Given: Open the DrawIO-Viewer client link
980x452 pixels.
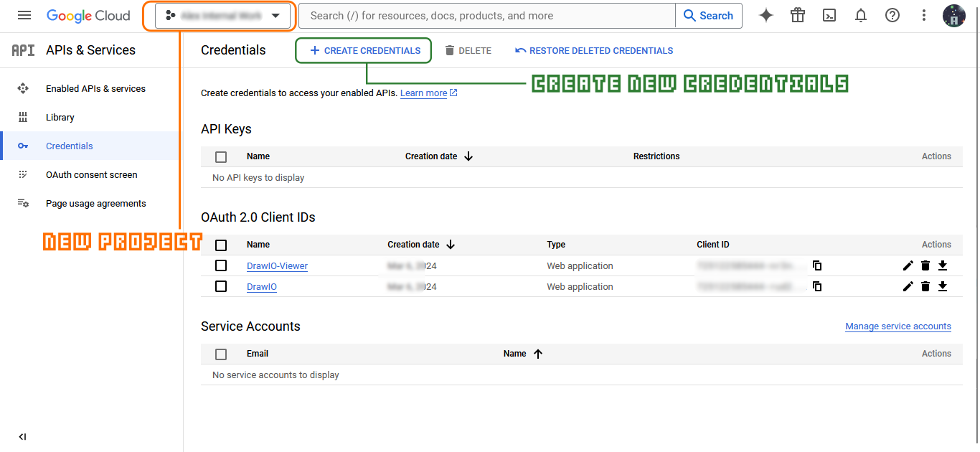Looking at the screenshot, I should click(277, 265).
